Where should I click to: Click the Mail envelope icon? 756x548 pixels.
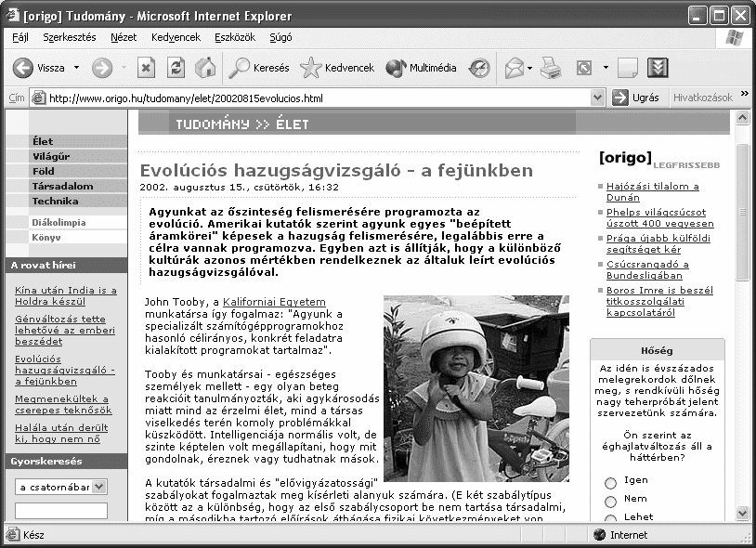pyautogui.click(x=514, y=68)
